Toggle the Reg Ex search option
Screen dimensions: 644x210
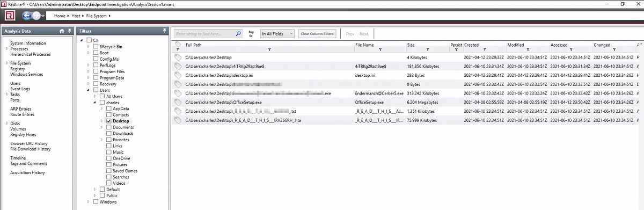pos(251,33)
